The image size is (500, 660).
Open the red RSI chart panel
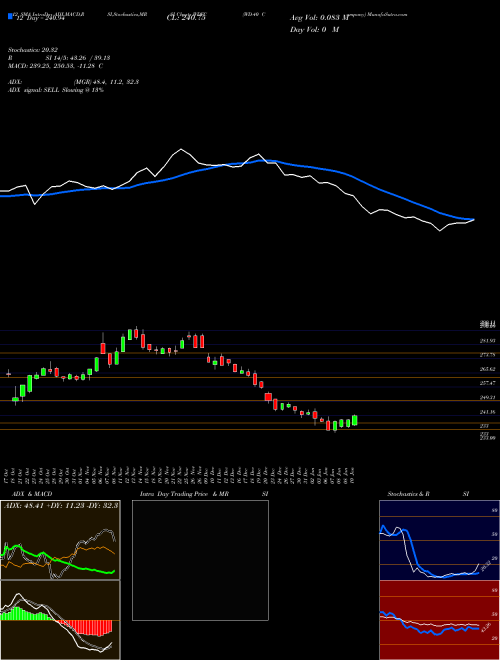[439, 620]
